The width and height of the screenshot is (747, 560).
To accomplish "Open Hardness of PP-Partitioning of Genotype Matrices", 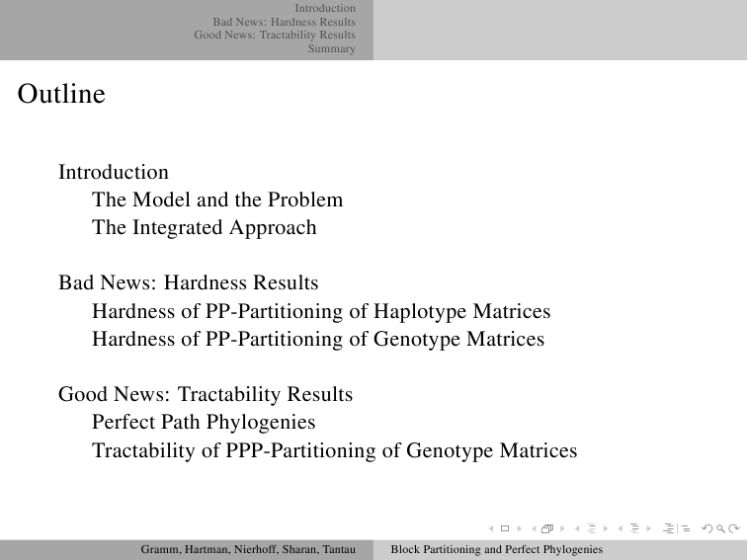I will tap(318, 339).
